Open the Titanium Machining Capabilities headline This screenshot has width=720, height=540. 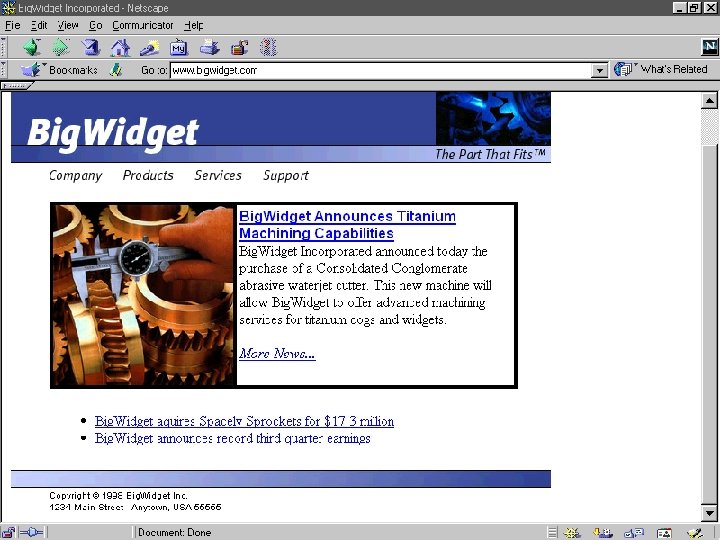click(347, 225)
